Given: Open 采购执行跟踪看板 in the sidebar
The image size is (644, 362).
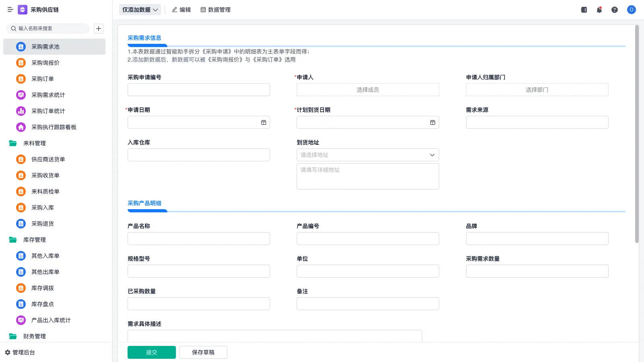Looking at the screenshot, I should [x=54, y=127].
